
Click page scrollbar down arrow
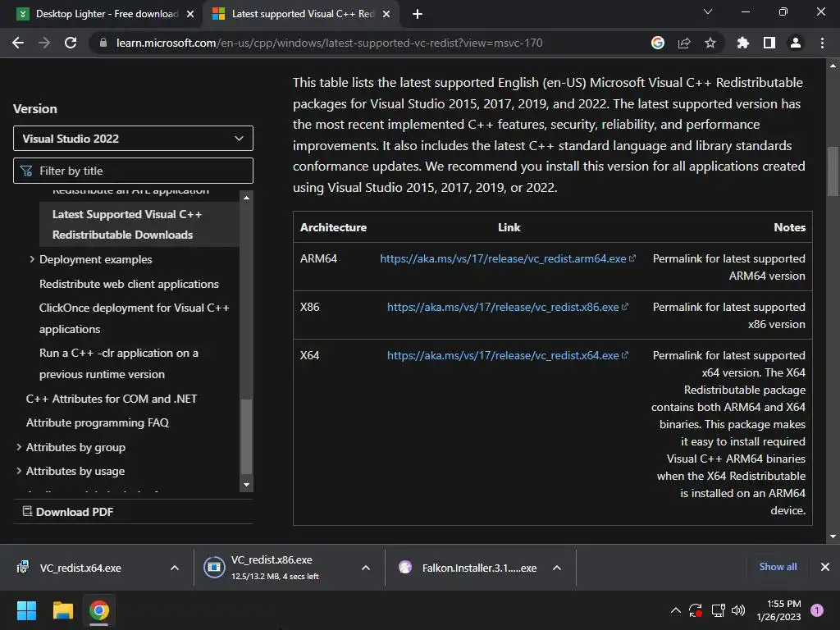(x=833, y=536)
